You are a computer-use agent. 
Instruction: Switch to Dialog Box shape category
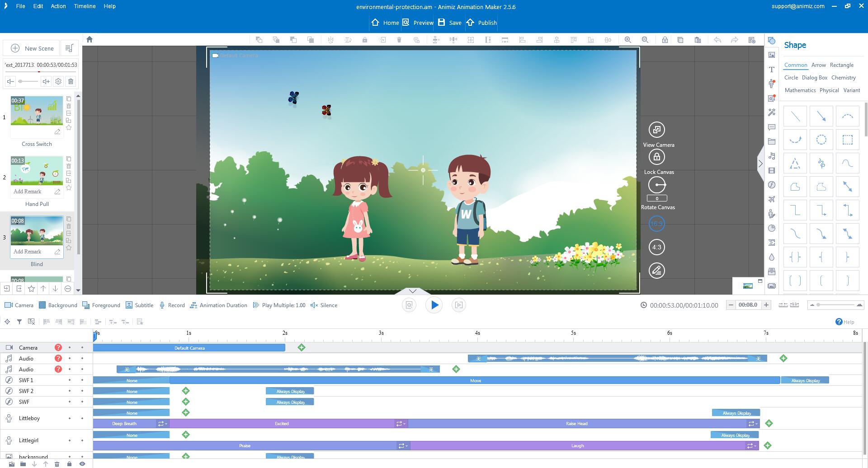(x=815, y=78)
